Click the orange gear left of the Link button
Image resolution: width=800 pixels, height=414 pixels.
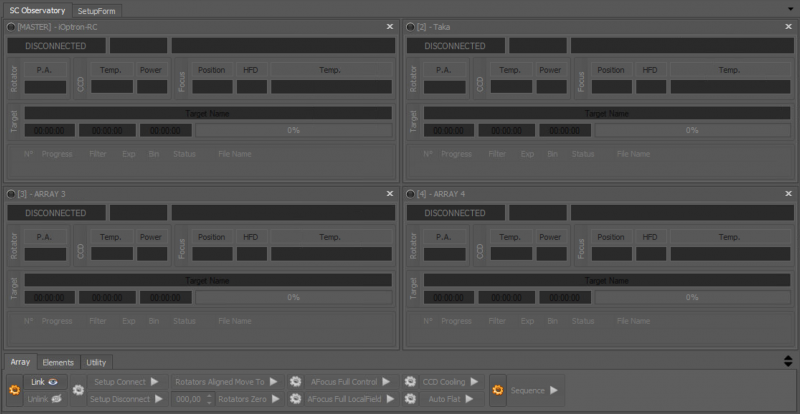[15, 391]
